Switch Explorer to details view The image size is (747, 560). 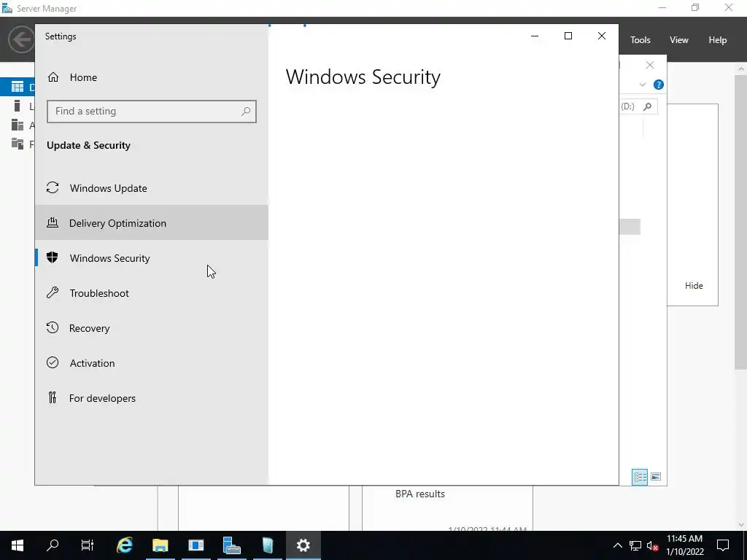tap(640, 477)
